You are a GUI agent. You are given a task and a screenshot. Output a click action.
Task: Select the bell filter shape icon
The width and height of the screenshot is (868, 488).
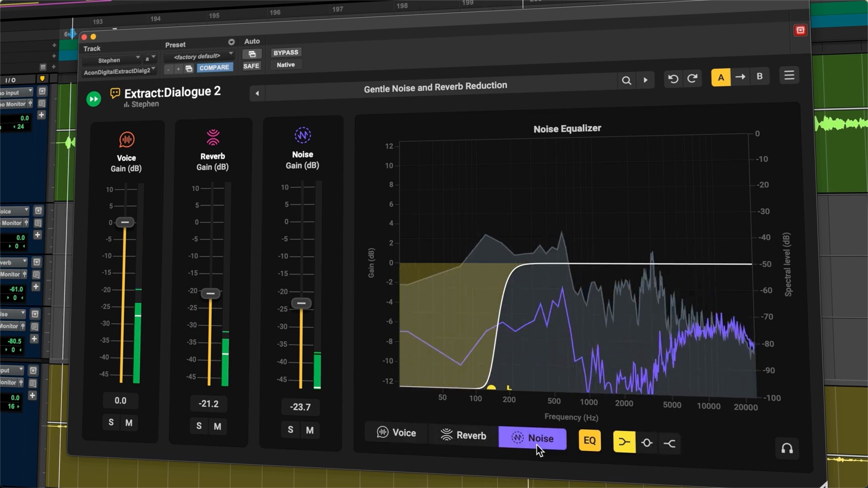click(x=647, y=443)
